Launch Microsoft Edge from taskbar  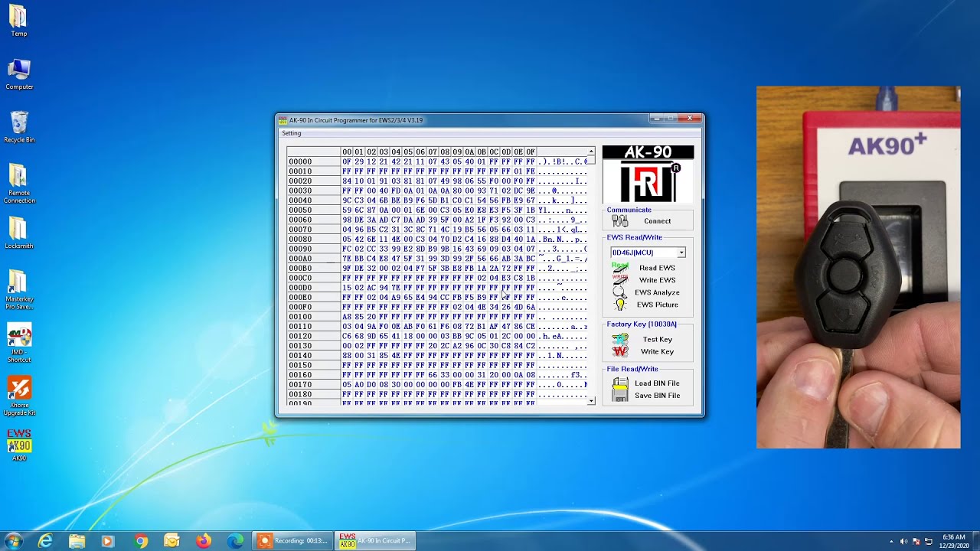(235, 541)
